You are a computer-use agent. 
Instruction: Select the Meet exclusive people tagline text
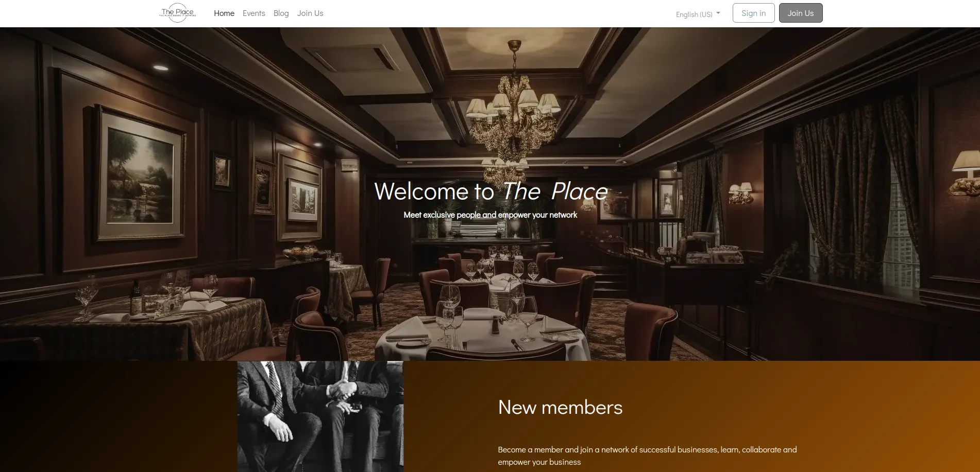click(490, 215)
